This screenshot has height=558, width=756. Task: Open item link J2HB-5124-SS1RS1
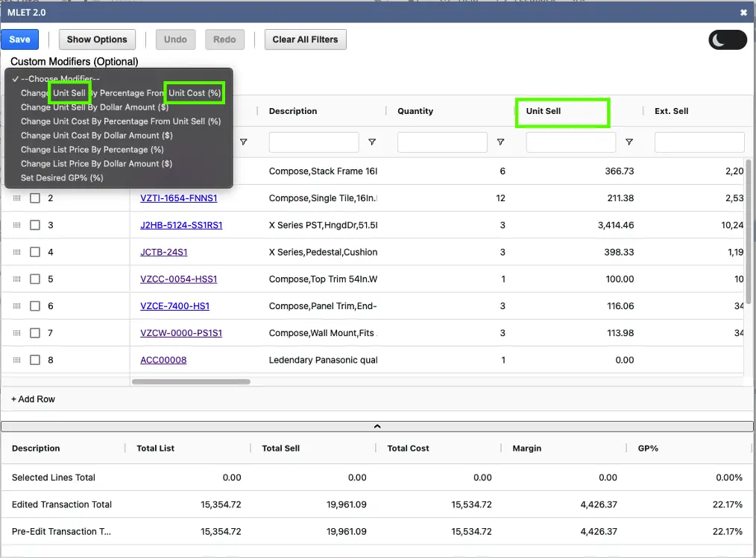click(181, 225)
